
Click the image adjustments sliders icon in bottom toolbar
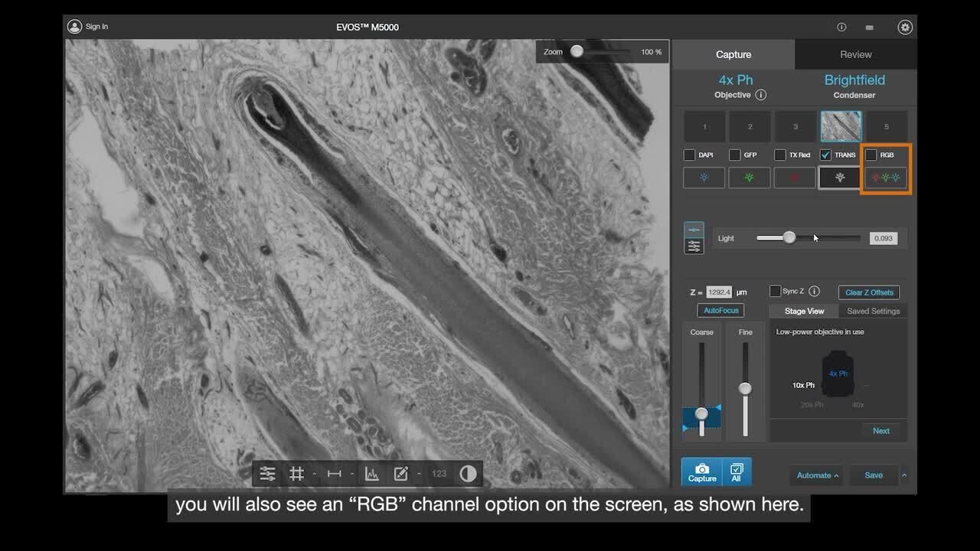(x=267, y=474)
